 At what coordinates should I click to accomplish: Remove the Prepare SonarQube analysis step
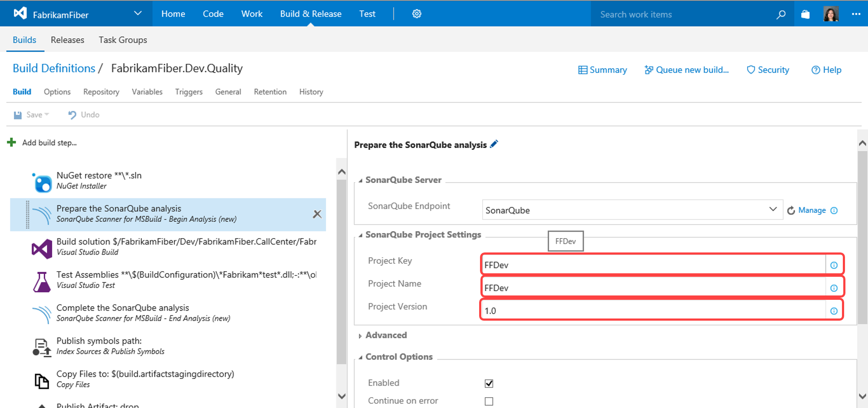(x=317, y=214)
